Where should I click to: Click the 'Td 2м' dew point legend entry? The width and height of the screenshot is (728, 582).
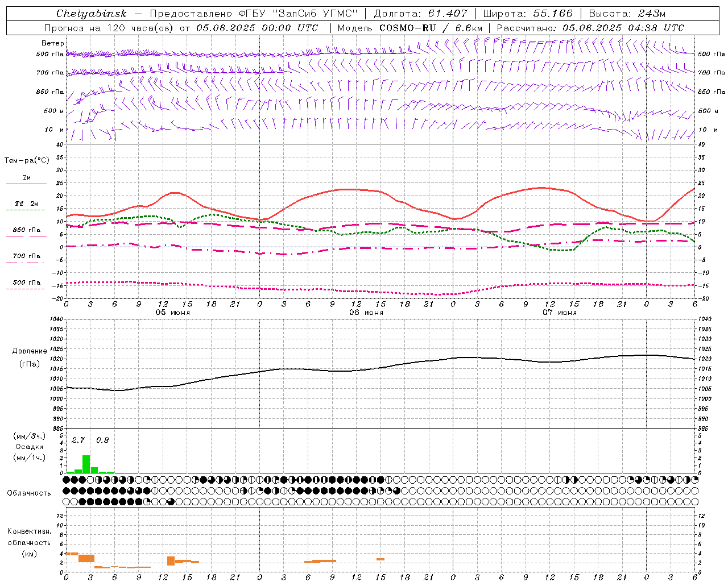coord(26,203)
